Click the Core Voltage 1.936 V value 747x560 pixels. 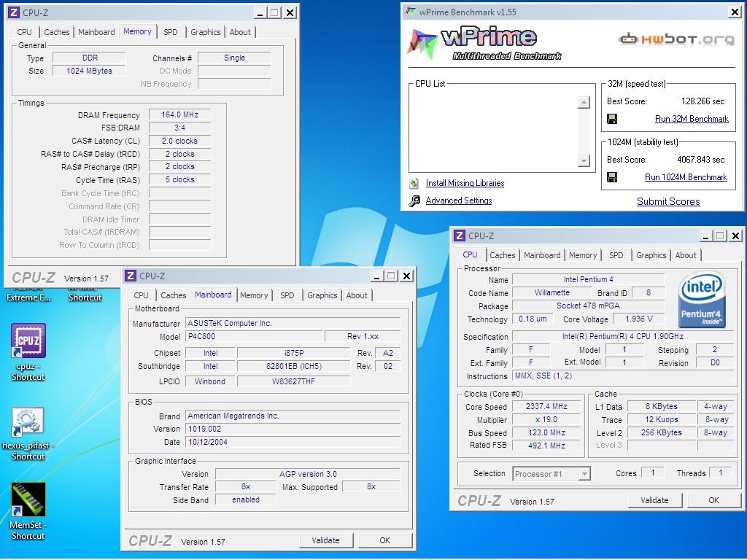click(639, 319)
